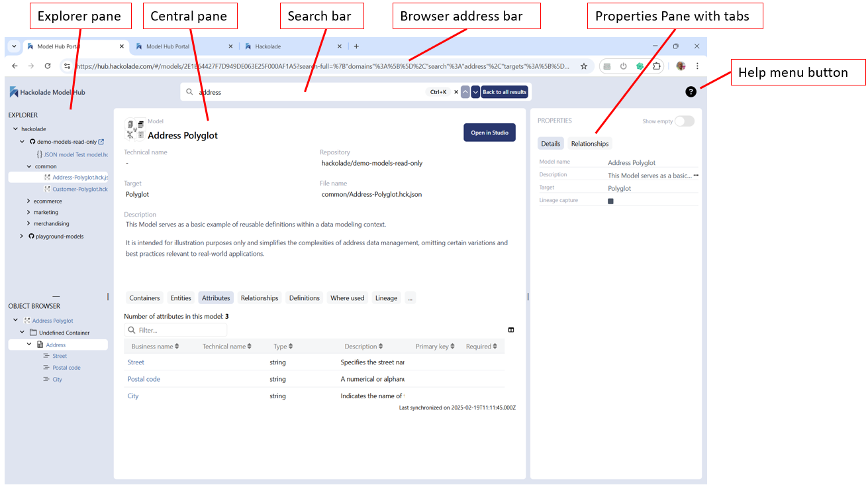Click the Filter input field

tap(176, 330)
